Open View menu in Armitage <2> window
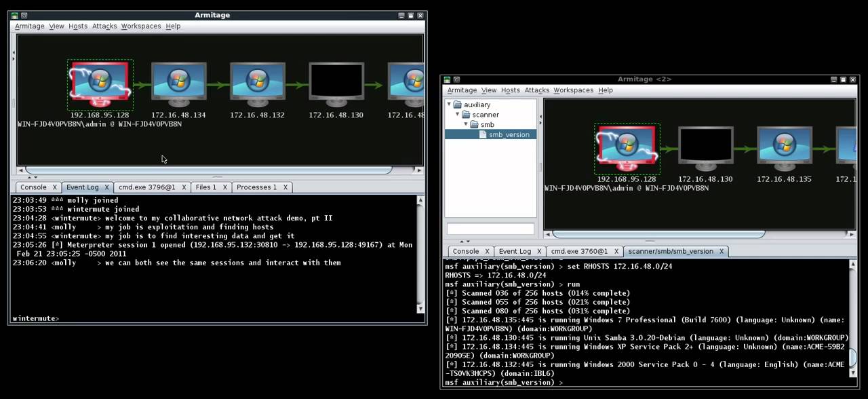The image size is (868, 399). click(x=489, y=90)
